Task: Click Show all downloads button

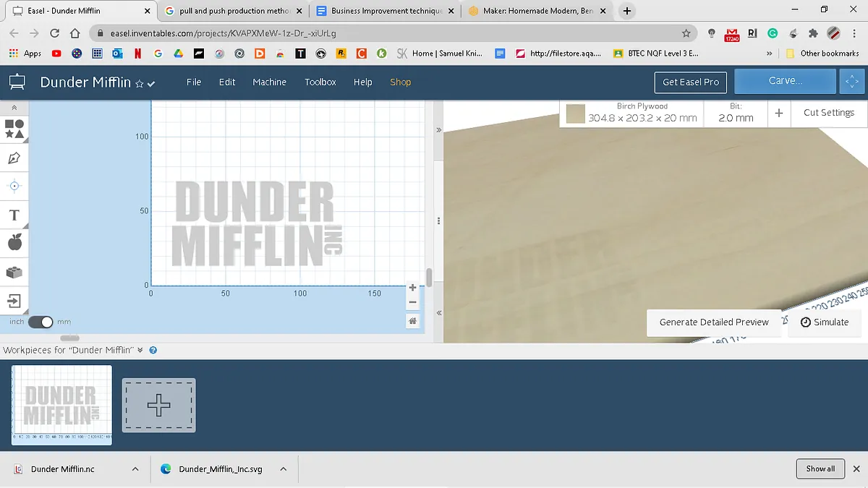Action: (x=820, y=468)
